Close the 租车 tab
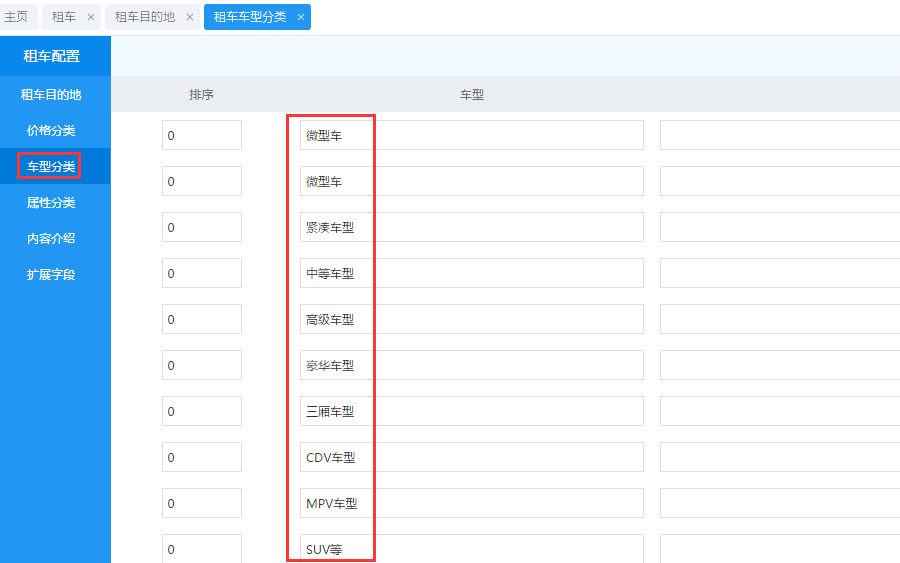This screenshot has height=563, width=900. click(x=90, y=17)
